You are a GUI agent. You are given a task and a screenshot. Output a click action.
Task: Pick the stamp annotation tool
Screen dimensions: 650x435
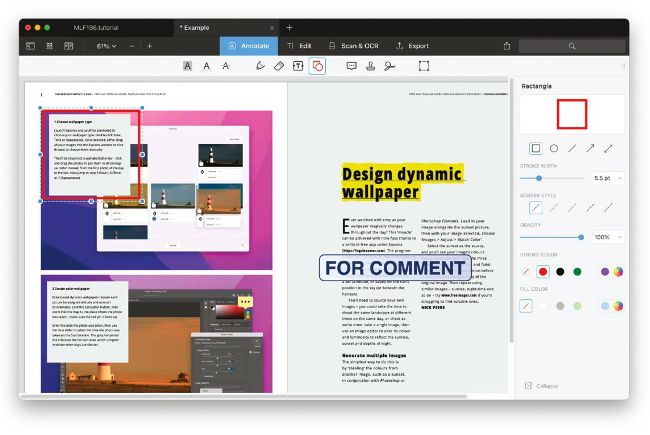[x=370, y=66]
